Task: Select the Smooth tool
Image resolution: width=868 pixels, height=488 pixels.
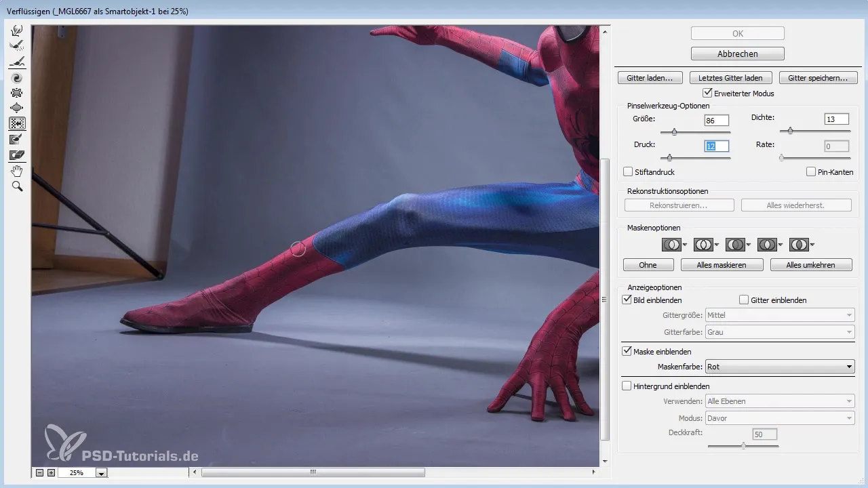Action: [18, 62]
